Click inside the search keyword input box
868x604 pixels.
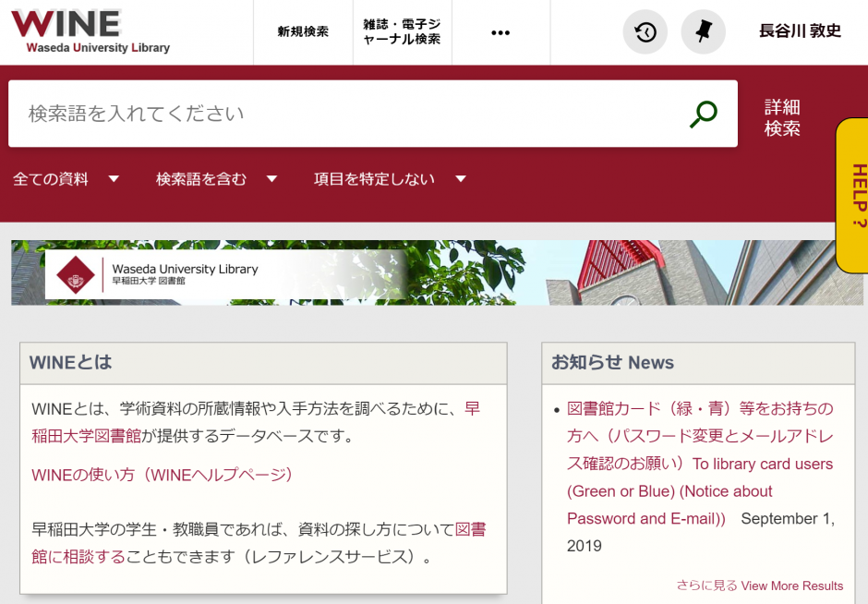pyautogui.click(x=277, y=114)
